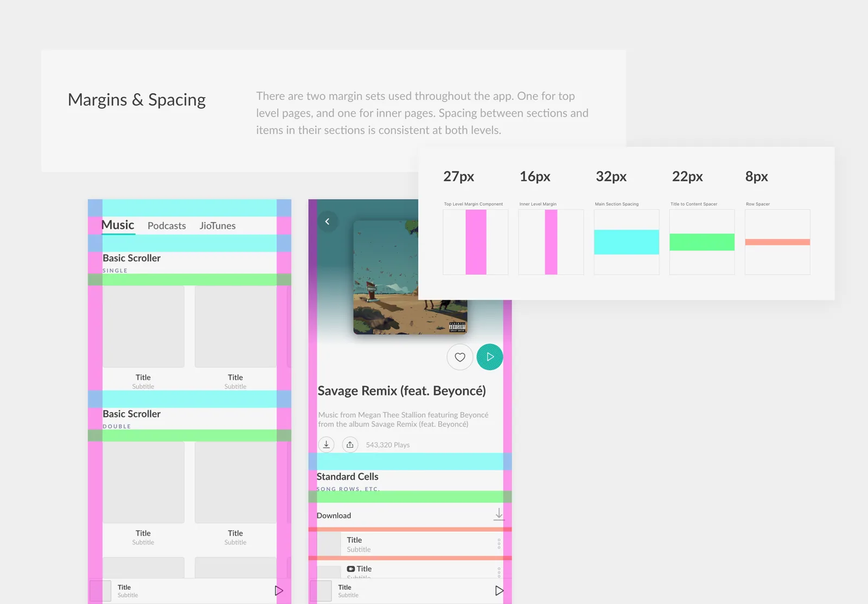Tap the second card in the Basic Scroller Single

tap(235, 327)
